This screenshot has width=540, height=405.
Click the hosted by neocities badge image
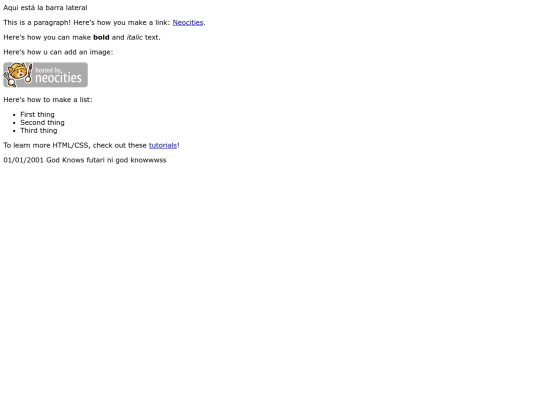(45, 75)
